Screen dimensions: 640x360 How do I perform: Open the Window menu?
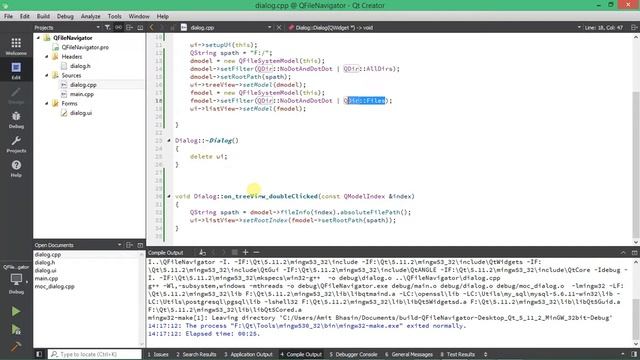[x=139, y=16]
